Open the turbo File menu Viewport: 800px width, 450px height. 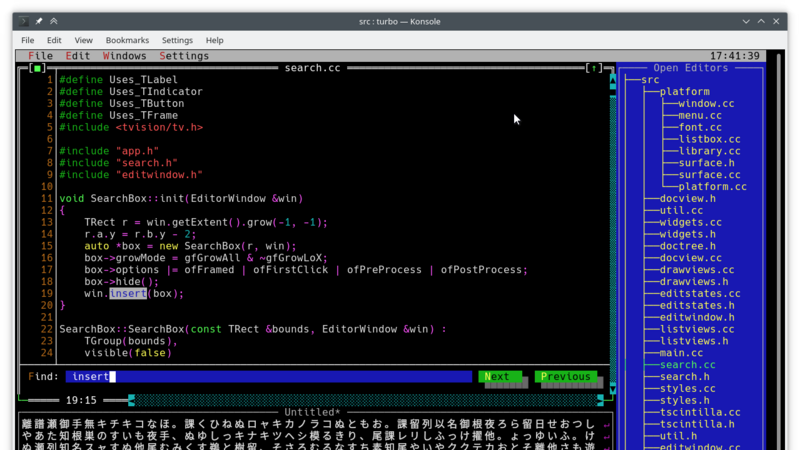point(40,56)
